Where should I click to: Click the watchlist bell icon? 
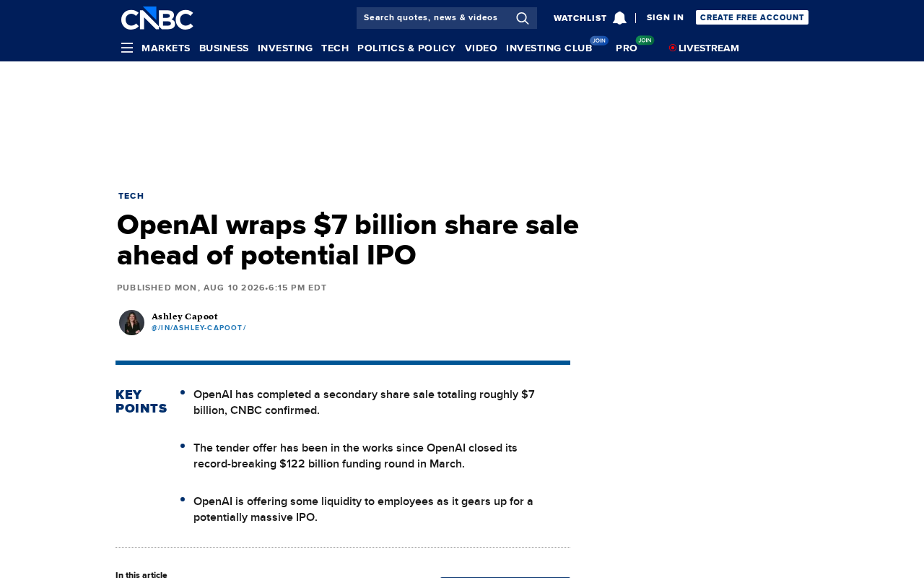coord(619,18)
